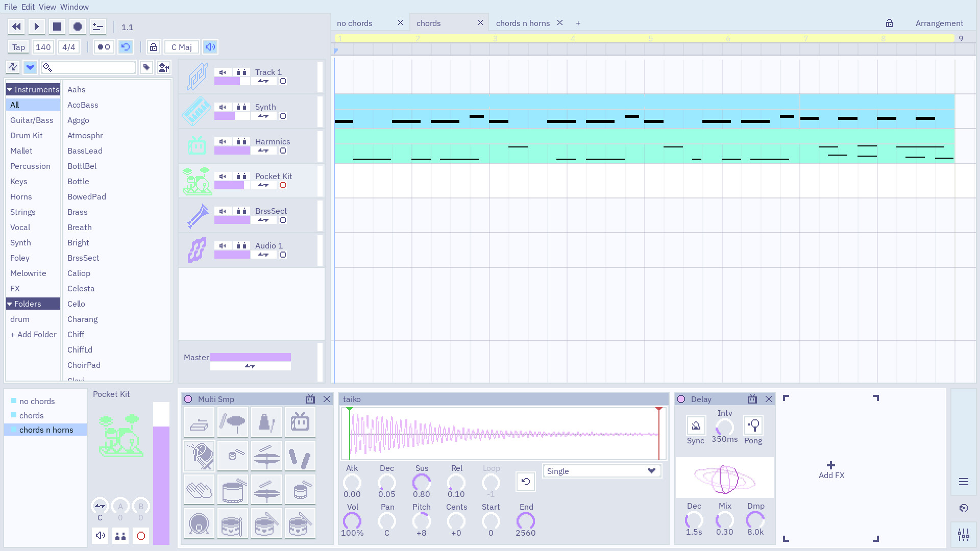Viewport: 980px width, 551px height.
Task: Stop playback with the stop button
Action: pyautogui.click(x=57, y=27)
